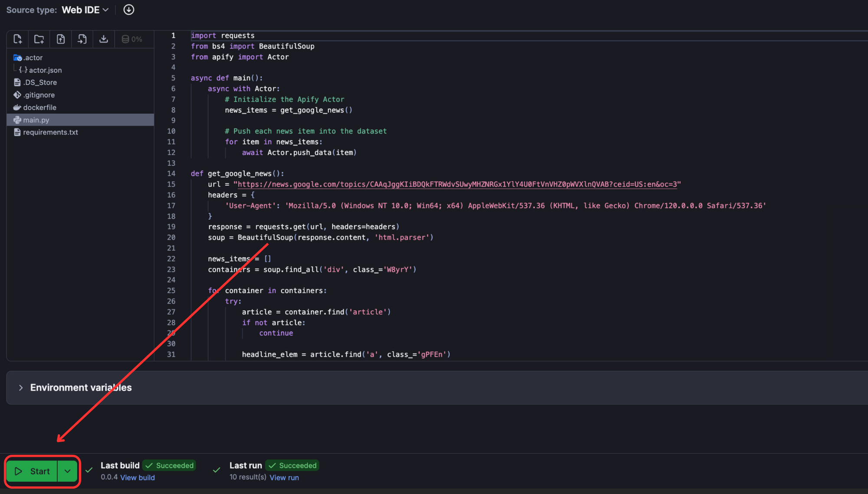Click the circled download arrow beside Source type
Image resolution: width=868 pixels, height=494 pixels.
[128, 10]
